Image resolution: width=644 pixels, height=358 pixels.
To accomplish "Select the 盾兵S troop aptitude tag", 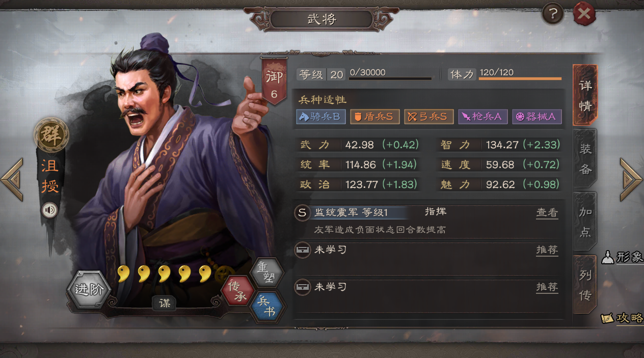I will pyautogui.click(x=373, y=117).
